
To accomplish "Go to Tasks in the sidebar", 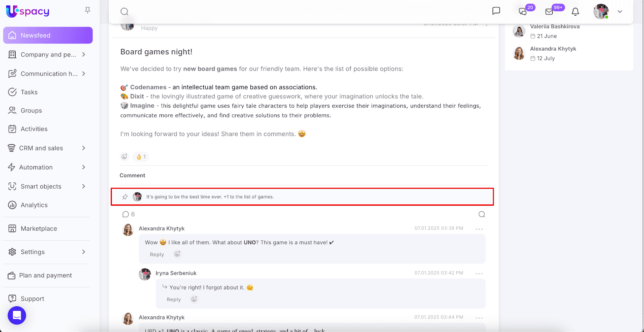I will point(29,92).
